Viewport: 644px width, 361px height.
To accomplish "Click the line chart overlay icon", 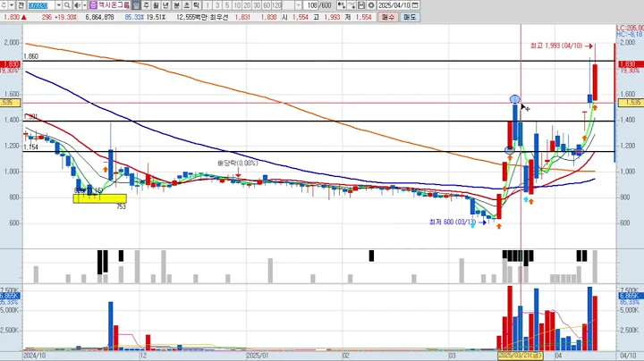I will coord(352,5).
